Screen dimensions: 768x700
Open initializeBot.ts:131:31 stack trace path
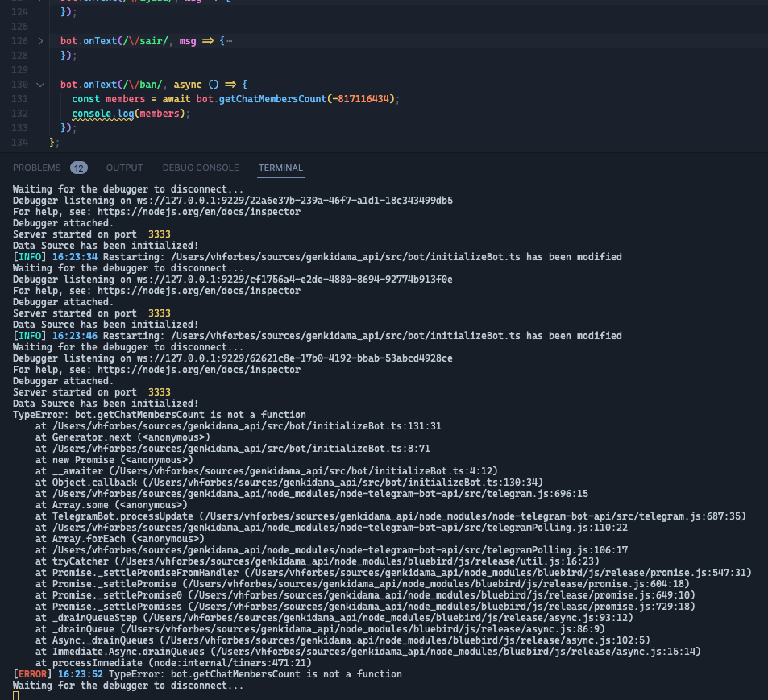[x=247, y=426]
